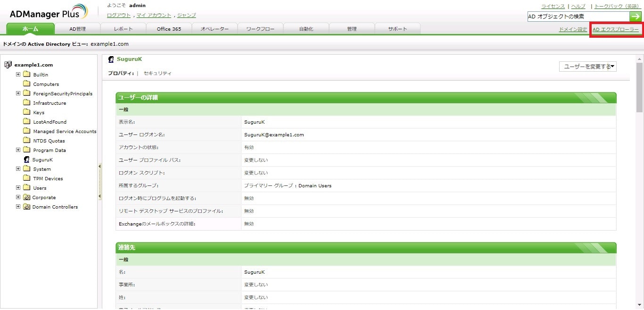Click the example1.com domain icon
The image size is (644, 310).
click(8, 65)
